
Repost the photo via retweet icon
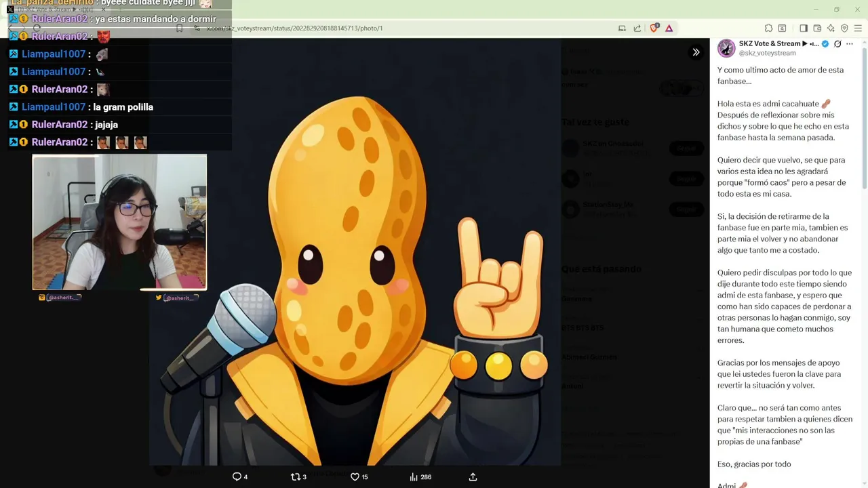[298, 477]
